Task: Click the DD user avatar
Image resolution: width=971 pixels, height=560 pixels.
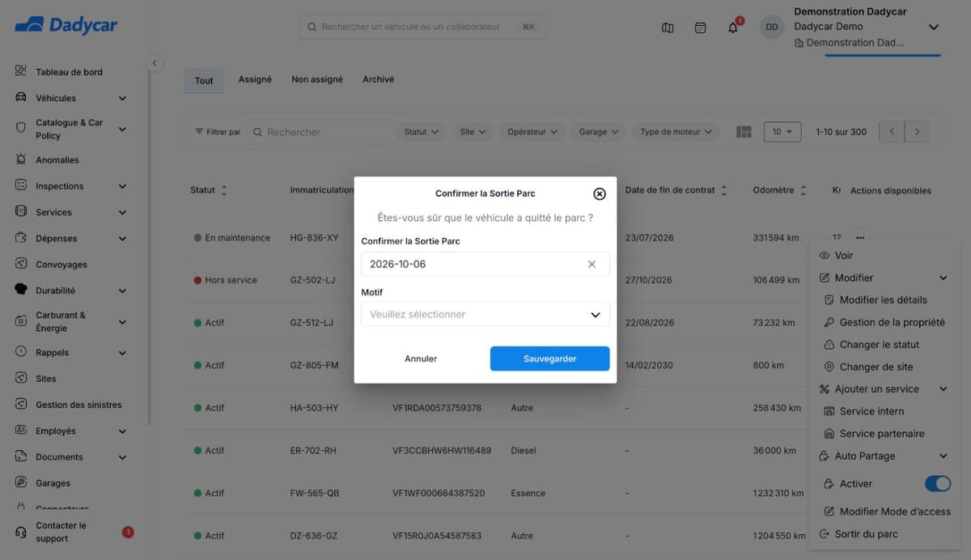Action: point(772,27)
